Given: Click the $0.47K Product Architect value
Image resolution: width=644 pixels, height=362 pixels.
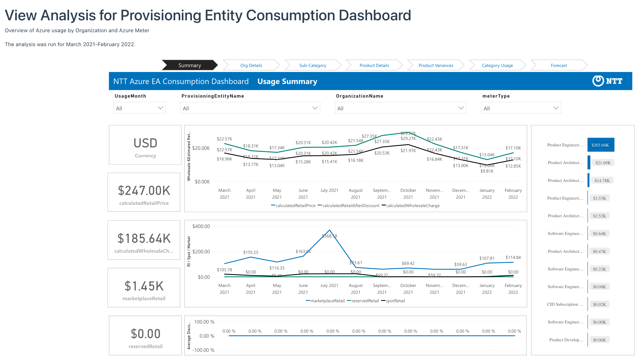Looking at the screenshot, I should coord(599,251).
